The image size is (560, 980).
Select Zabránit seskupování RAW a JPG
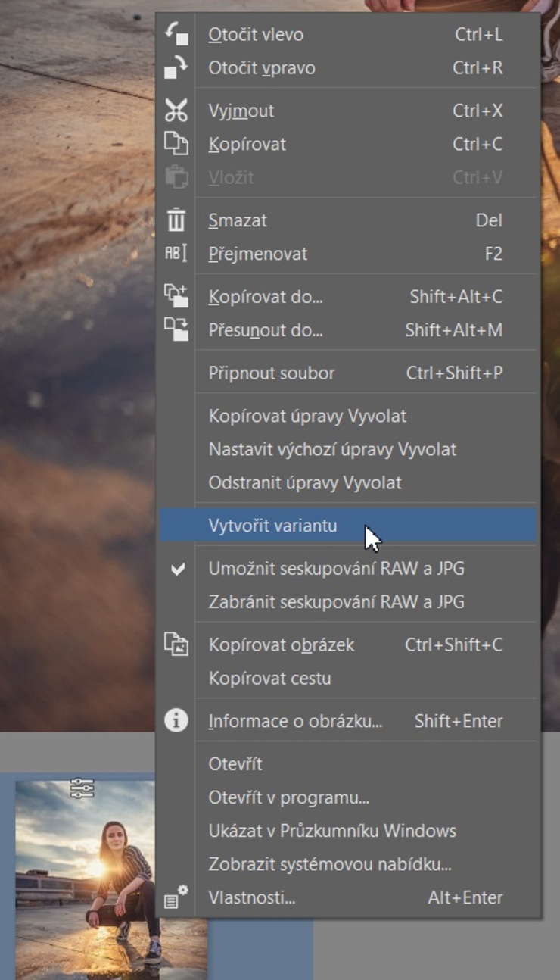[348, 602]
